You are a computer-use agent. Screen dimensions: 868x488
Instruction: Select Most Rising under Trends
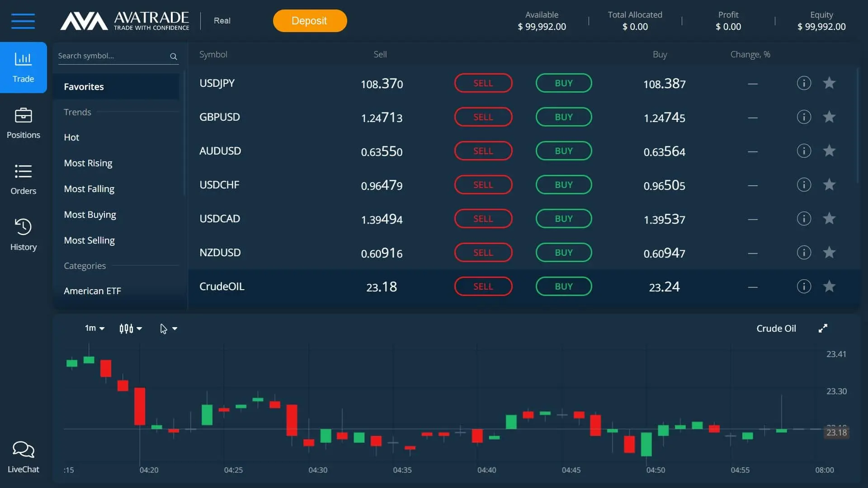point(88,163)
